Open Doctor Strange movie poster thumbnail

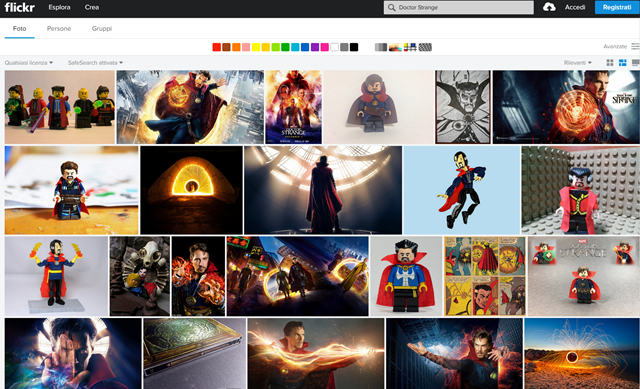[293, 107]
